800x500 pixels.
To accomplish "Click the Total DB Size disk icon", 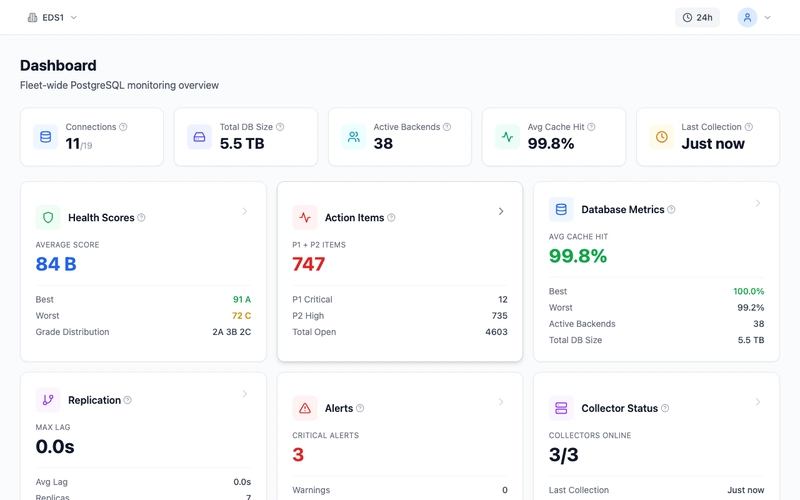I will pyautogui.click(x=199, y=137).
